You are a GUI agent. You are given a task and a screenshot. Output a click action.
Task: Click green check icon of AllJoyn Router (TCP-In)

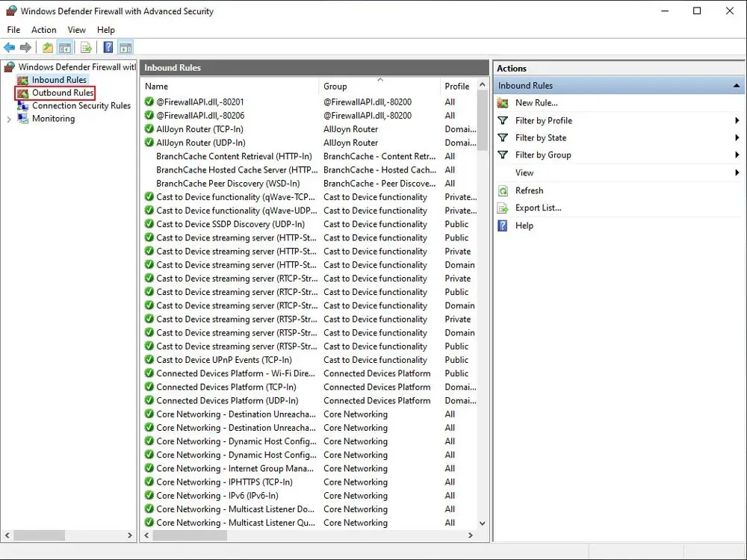[149, 129]
